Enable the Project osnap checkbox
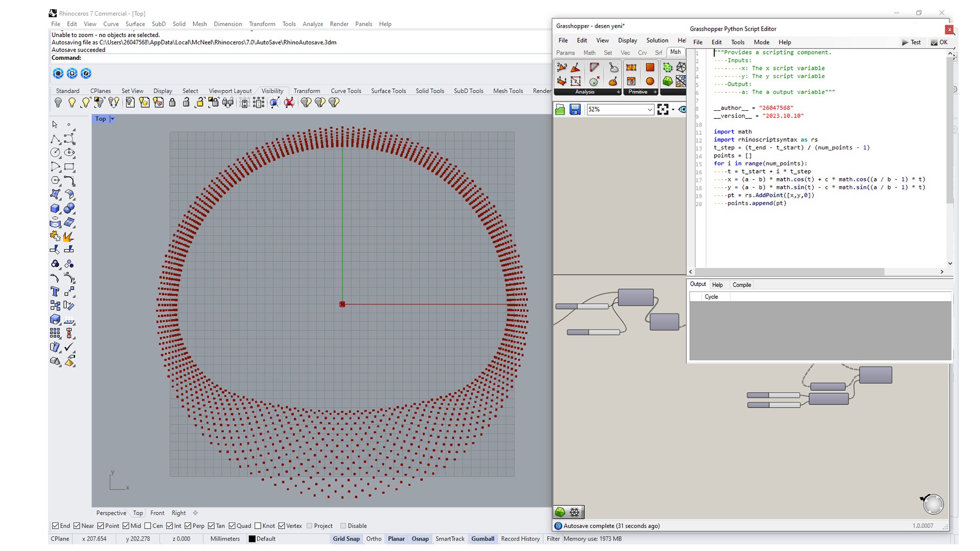 pos(309,526)
